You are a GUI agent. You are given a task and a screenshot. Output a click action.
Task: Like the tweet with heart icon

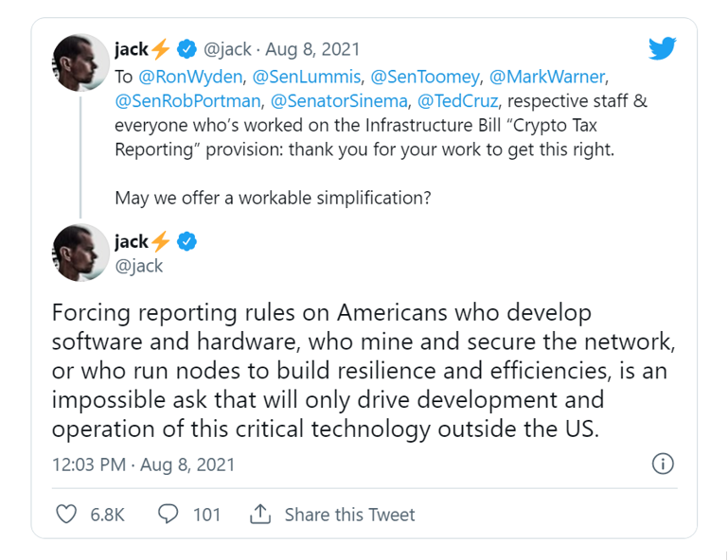[x=66, y=515]
